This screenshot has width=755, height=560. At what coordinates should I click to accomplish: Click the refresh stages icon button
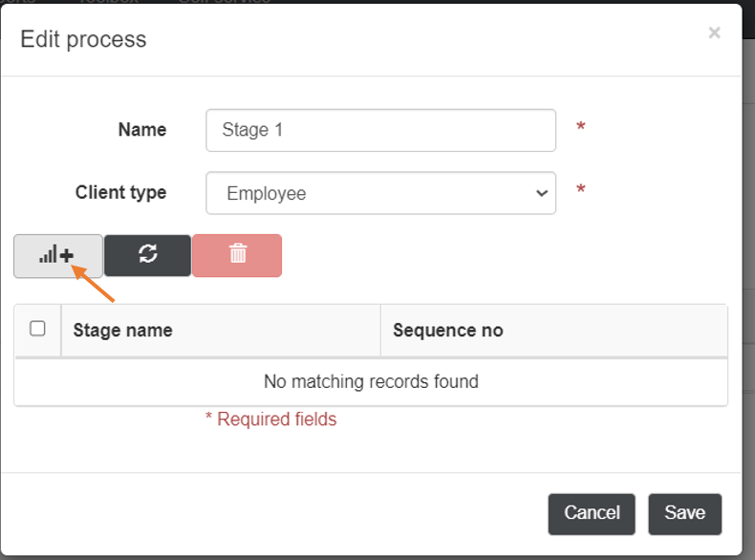(147, 255)
